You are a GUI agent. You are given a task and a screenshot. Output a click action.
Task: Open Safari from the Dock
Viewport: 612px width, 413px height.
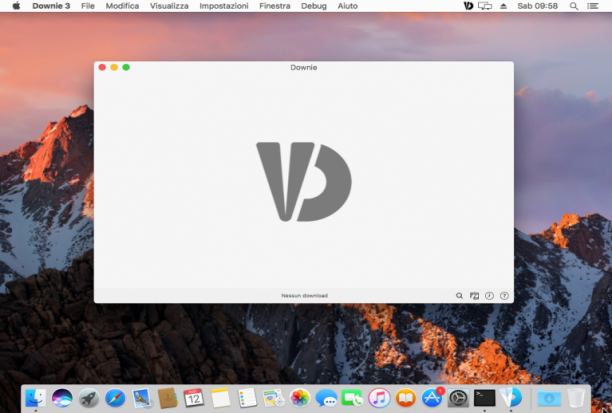coord(115,398)
